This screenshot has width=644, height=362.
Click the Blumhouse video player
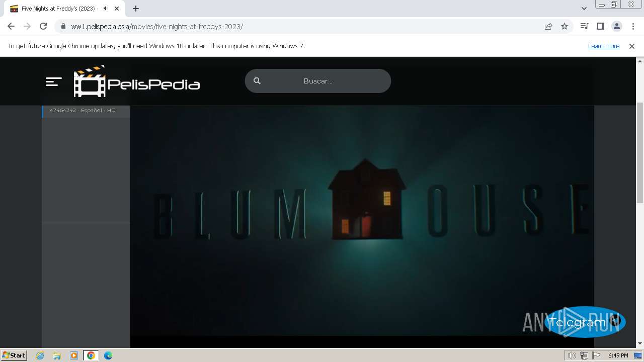click(x=362, y=221)
